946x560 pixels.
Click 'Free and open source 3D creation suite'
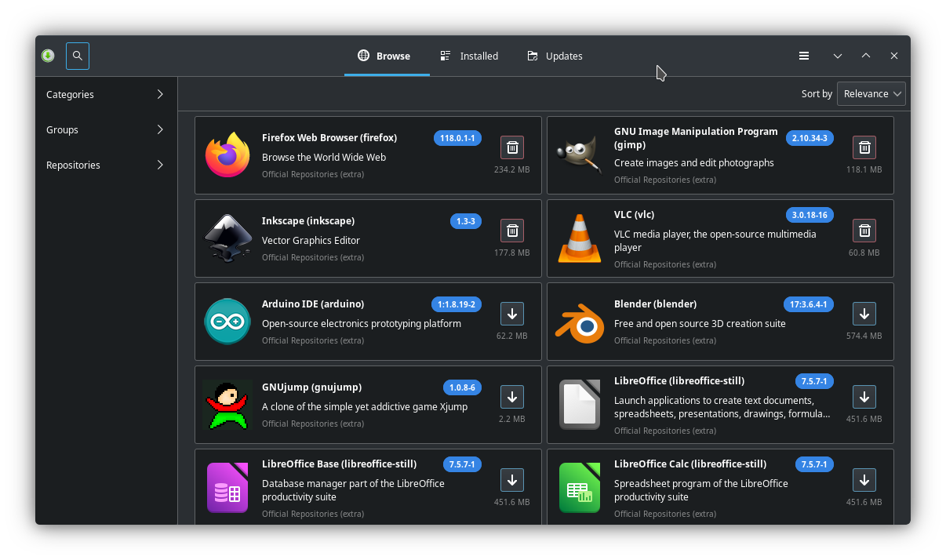tap(700, 324)
